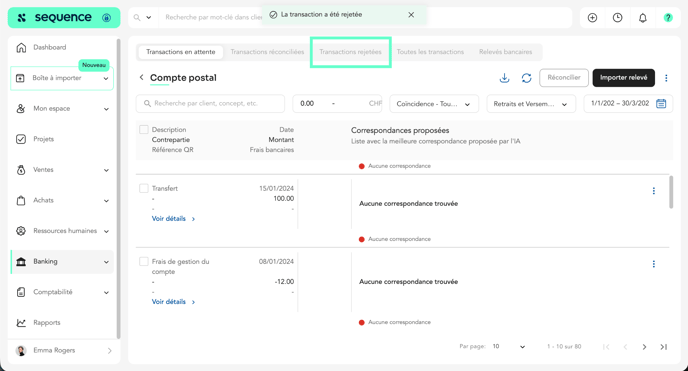This screenshot has width=688, height=371.
Task: Open the Dashboard home icon
Action: tap(21, 47)
